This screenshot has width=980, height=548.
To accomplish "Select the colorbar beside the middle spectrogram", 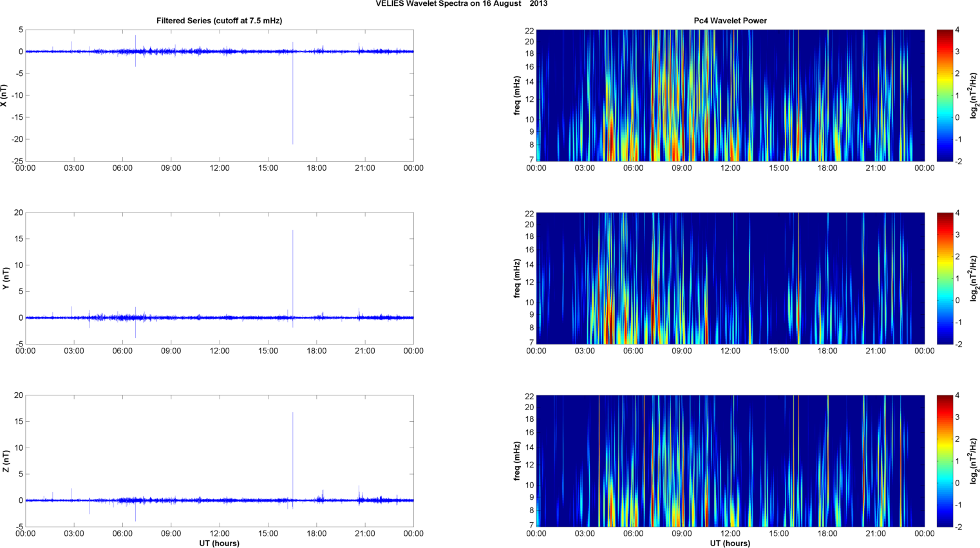I will 944,278.
